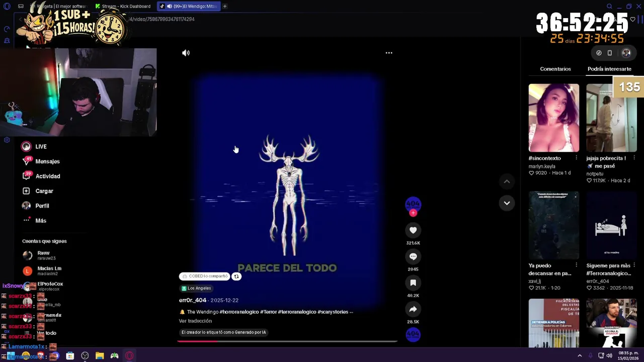Click #horroranalogico hashtag
Image resolution: width=644 pixels, height=362 pixels.
(239, 312)
